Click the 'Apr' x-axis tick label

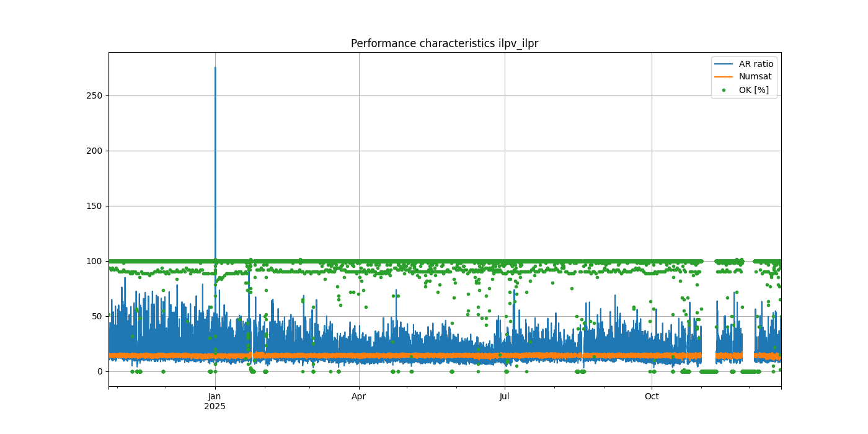pos(359,396)
